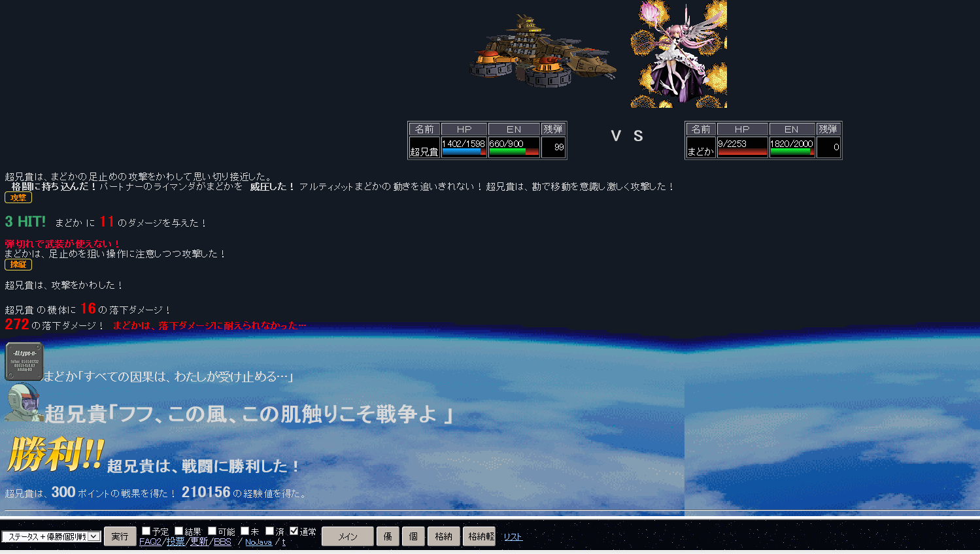Click the メイン button

[348, 536]
